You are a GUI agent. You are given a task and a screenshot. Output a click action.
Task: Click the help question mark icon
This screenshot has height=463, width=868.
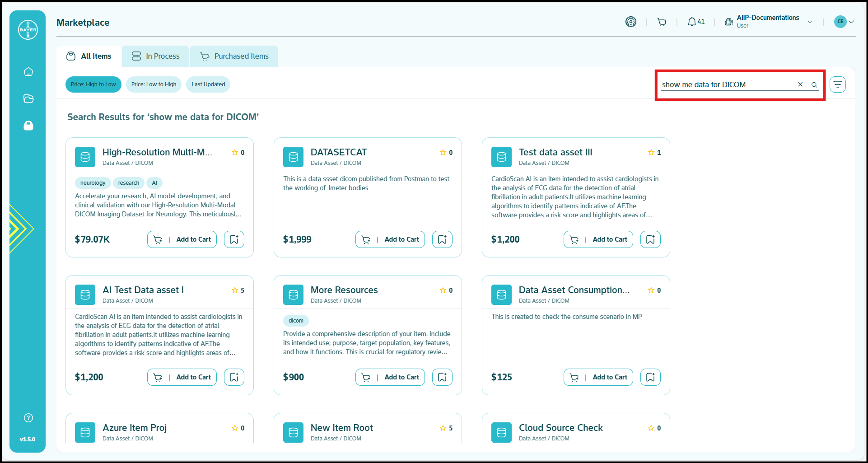point(28,418)
